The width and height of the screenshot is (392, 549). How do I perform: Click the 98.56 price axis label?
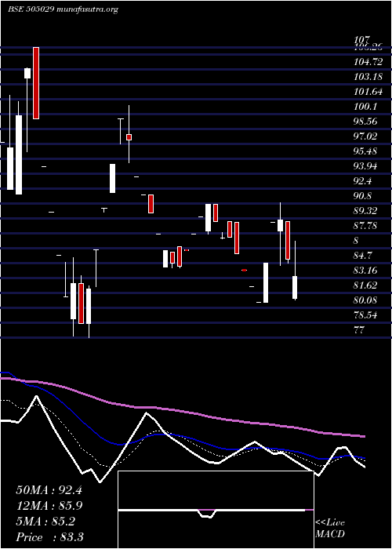pyautogui.click(x=366, y=122)
